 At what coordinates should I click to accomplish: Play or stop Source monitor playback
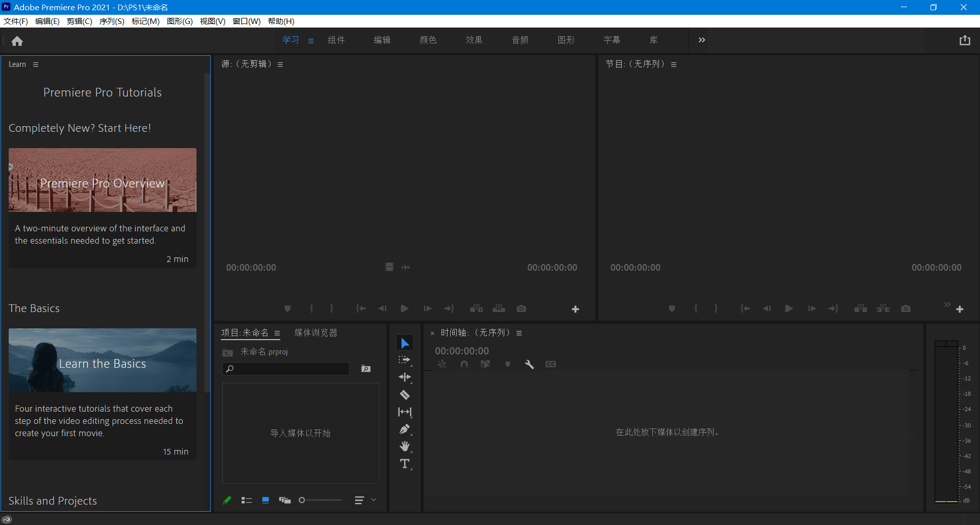(404, 308)
